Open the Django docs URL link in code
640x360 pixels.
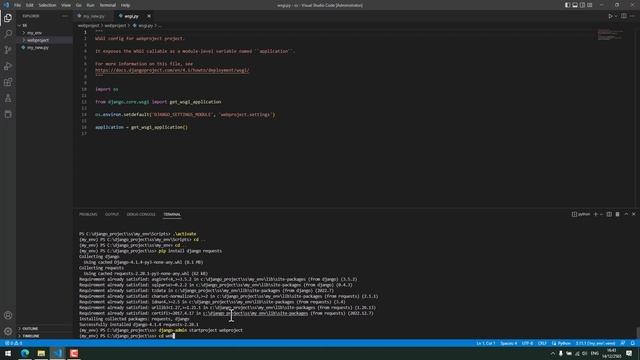[x=172, y=70]
